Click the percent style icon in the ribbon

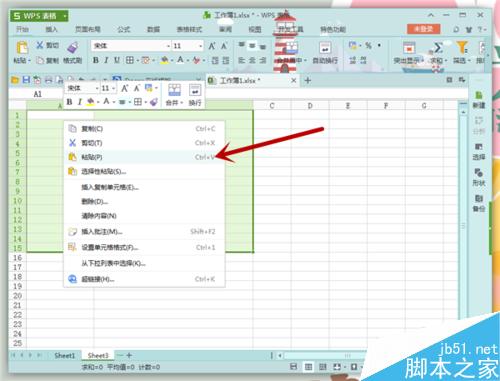368,45
